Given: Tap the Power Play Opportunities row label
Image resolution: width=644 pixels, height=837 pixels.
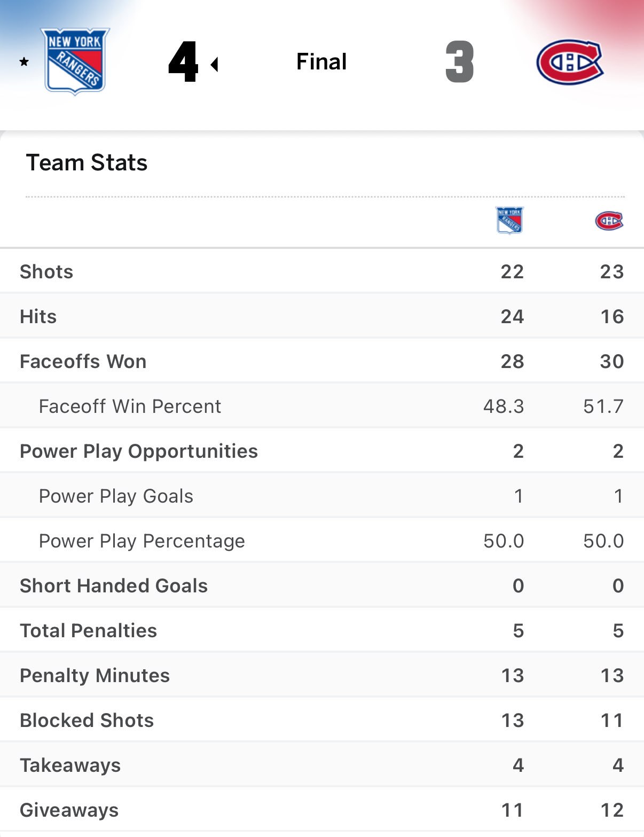Looking at the screenshot, I should click(x=139, y=451).
